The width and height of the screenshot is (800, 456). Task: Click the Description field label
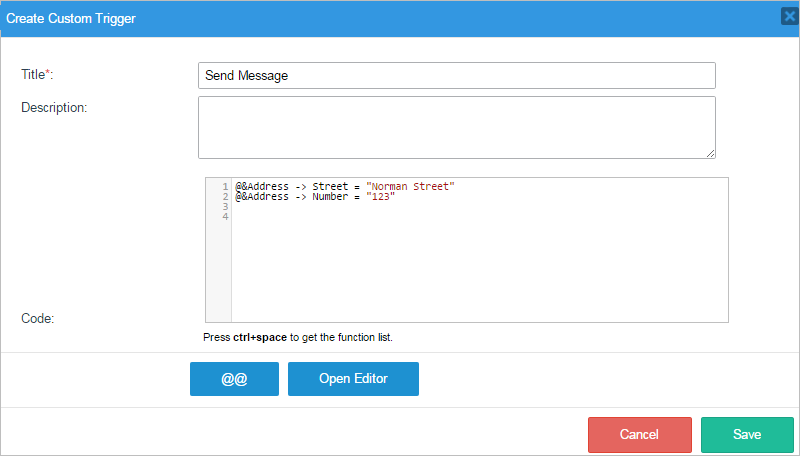pyautogui.click(x=54, y=107)
